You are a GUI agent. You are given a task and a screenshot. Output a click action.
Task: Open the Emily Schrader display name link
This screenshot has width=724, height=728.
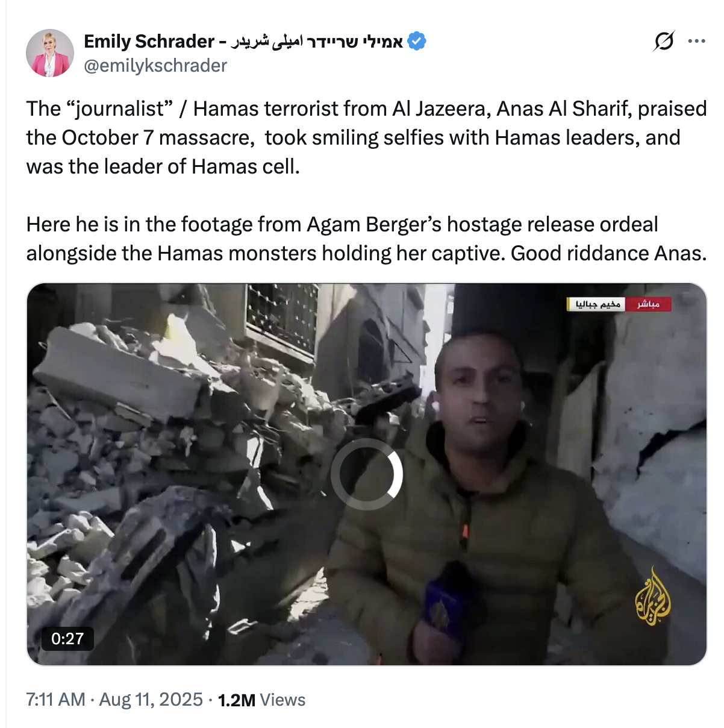pyautogui.click(x=149, y=41)
